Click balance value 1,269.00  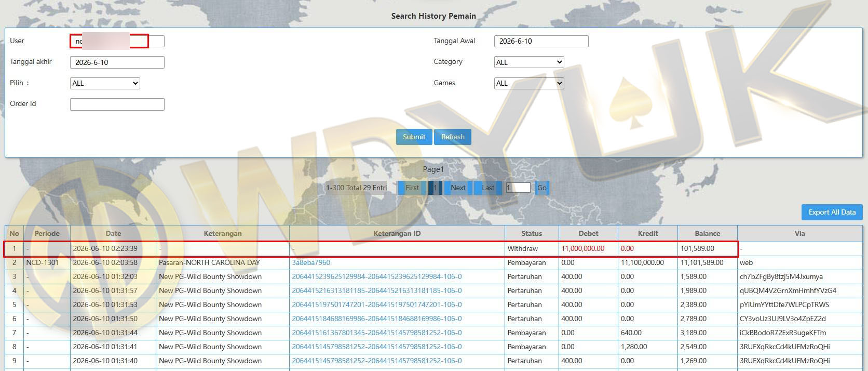pyautogui.click(x=693, y=361)
